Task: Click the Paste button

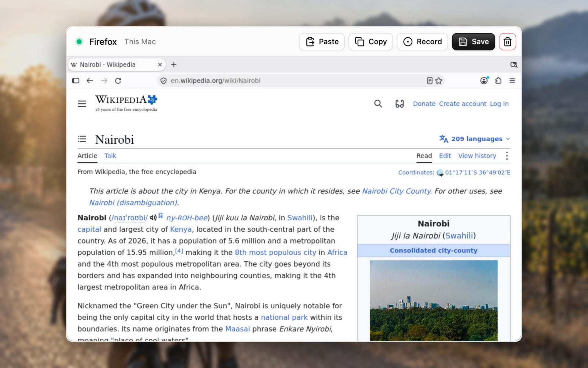Action: click(x=322, y=42)
